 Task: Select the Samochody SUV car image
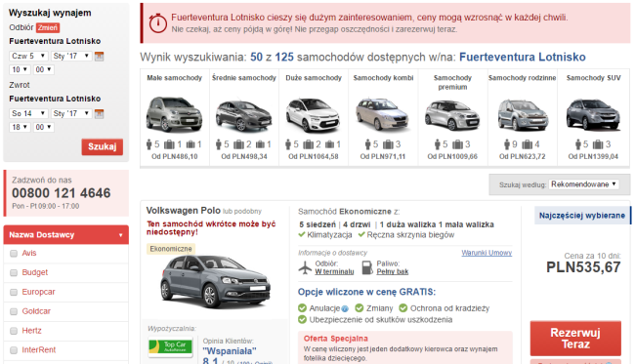pos(593,115)
